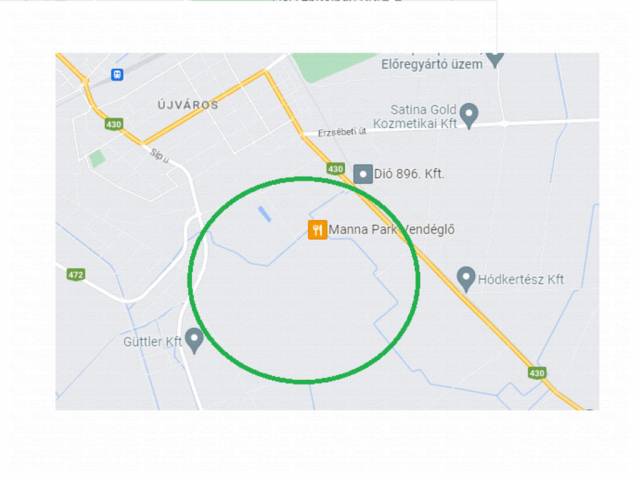Select the Hódkertész Kft location pin
The height and width of the screenshot is (480, 640).
(x=466, y=279)
